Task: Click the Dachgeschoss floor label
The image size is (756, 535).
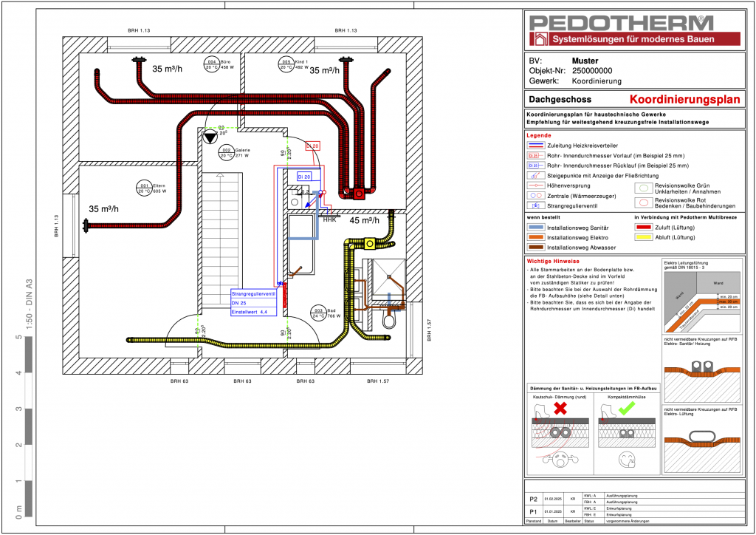Action: 560,99
